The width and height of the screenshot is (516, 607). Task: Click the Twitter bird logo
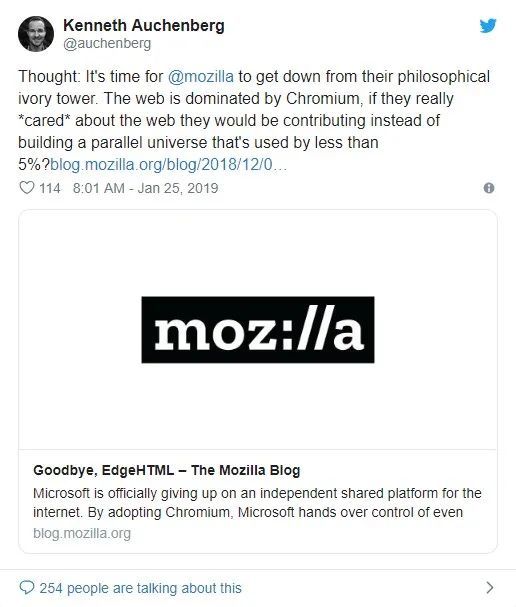(488, 26)
